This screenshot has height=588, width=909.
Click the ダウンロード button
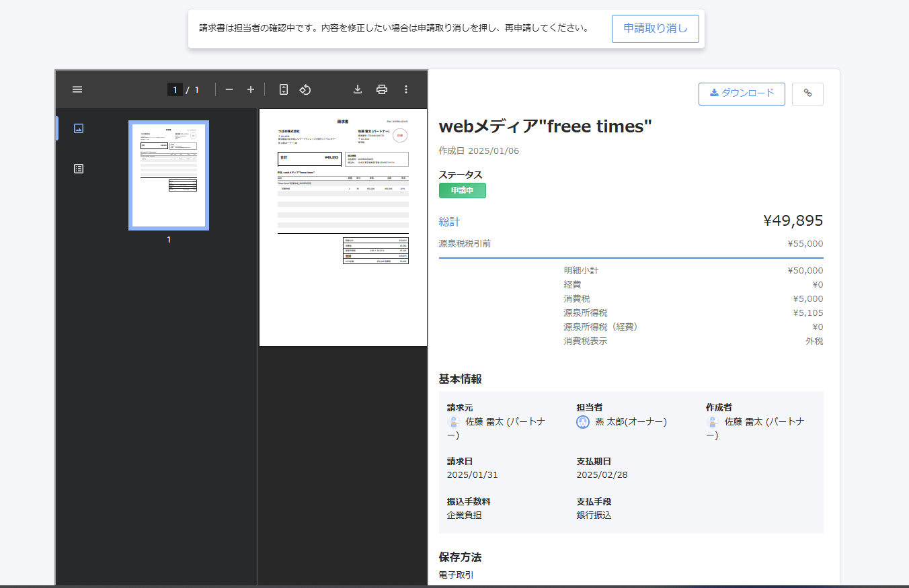click(742, 93)
